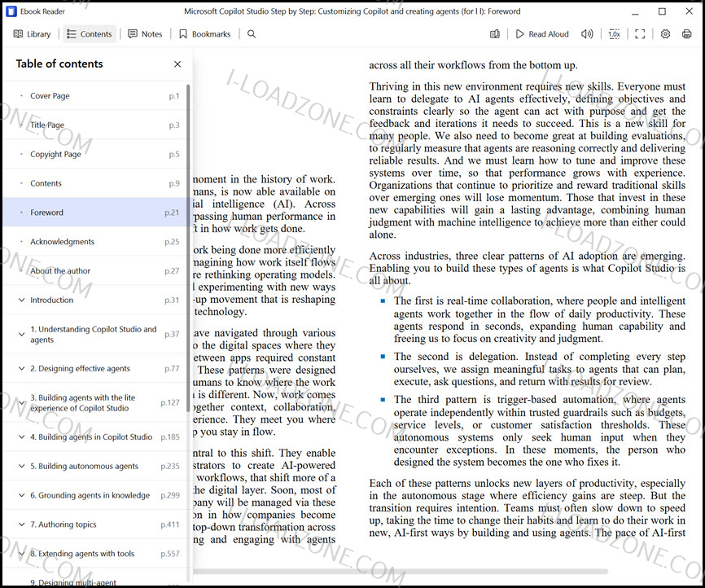Open '4. Building agents in Copilot Studio'
This screenshot has width=705, height=588.
click(91, 437)
